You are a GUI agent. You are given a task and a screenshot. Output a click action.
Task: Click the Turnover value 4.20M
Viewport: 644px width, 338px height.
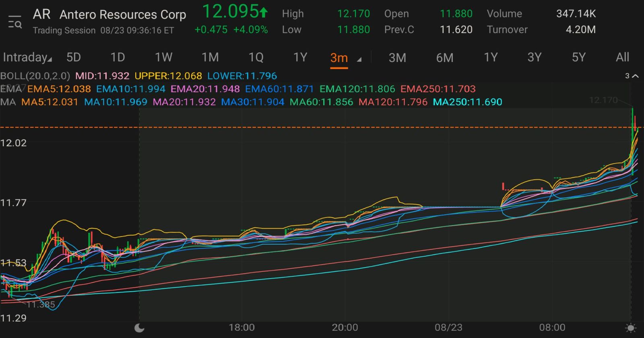581,29
